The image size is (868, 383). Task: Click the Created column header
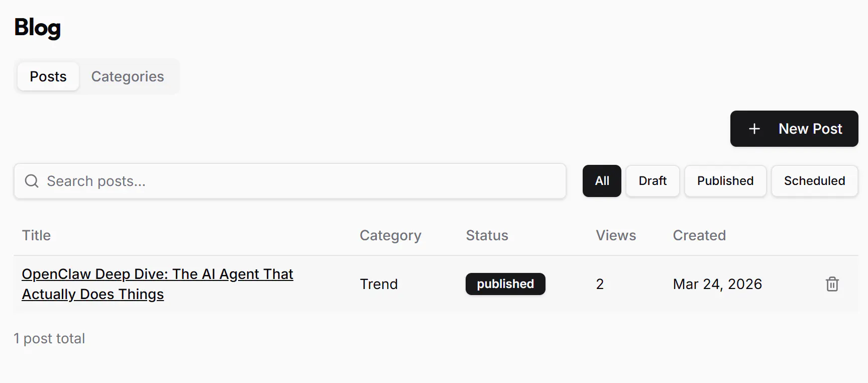click(x=699, y=235)
